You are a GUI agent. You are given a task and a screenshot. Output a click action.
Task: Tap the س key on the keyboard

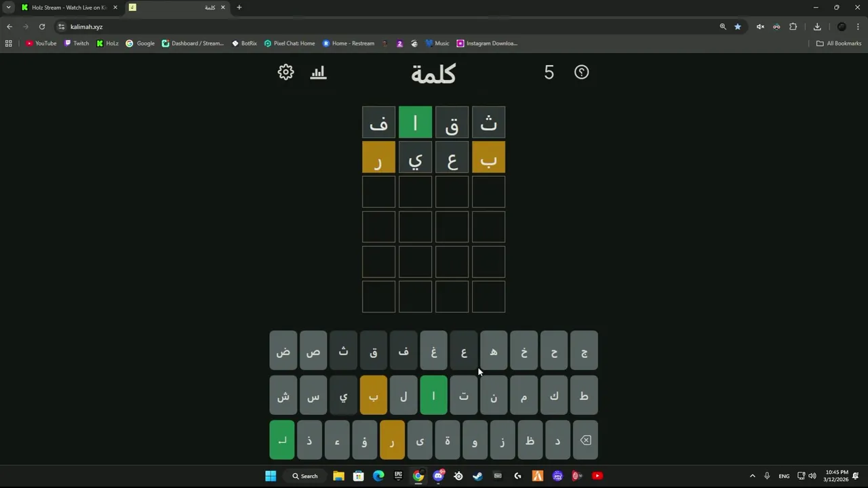(x=313, y=395)
